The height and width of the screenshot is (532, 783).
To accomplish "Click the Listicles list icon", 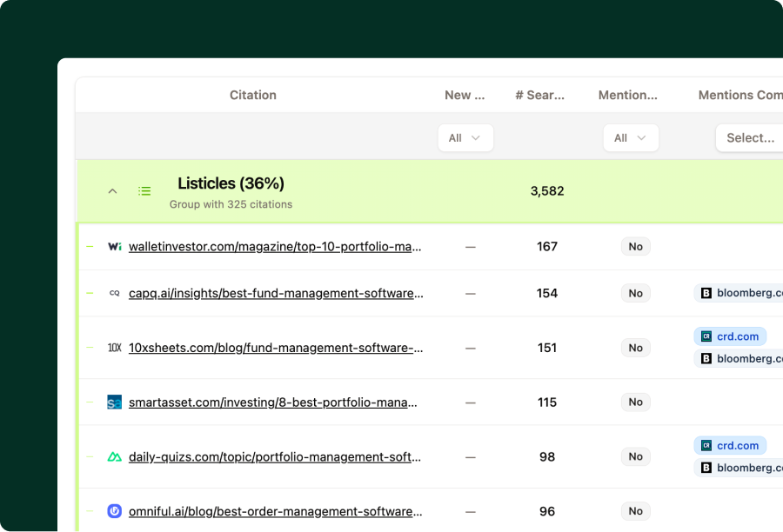I will tap(144, 191).
